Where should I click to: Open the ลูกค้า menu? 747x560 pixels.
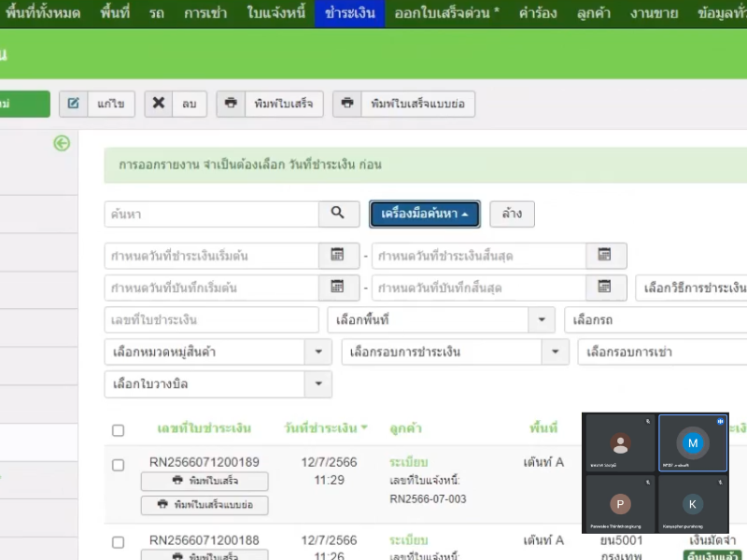pos(594,13)
